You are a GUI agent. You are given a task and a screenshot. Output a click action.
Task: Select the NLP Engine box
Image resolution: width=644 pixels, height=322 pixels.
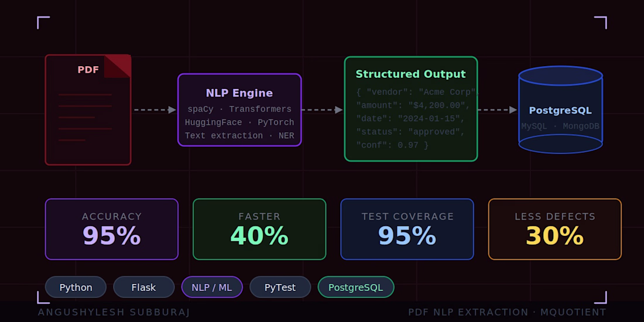click(x=239, y=109)
